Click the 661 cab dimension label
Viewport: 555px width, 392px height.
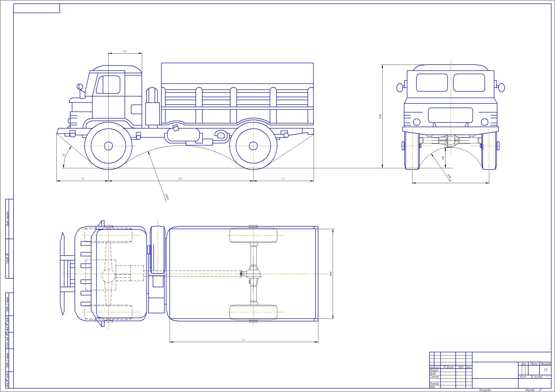pyautogui.click(x=125, y=51)
